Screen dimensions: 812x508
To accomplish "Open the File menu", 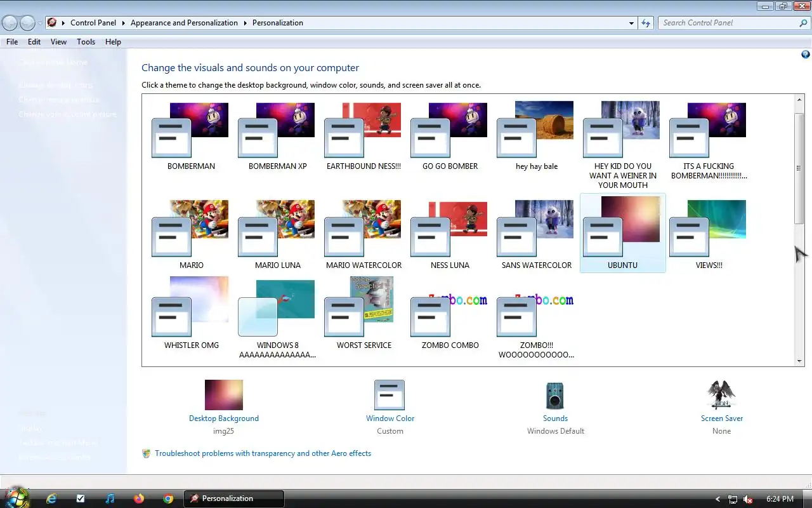I will 12,42.
